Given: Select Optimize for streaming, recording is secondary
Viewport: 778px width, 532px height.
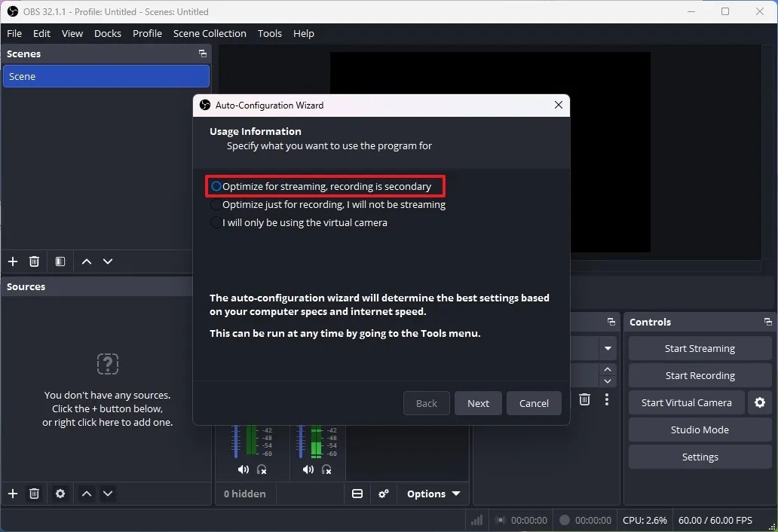Looking at the screenshot, I should click(216, 186).
